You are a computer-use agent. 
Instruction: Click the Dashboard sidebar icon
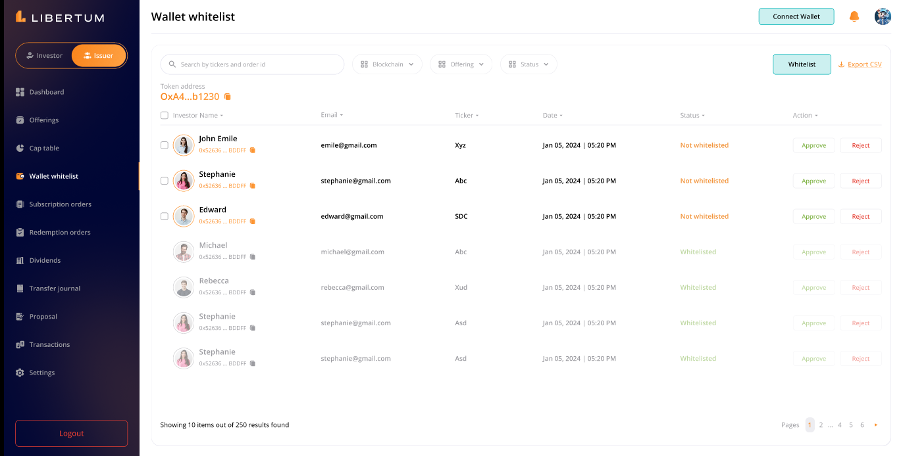click(x=20, y=92)
